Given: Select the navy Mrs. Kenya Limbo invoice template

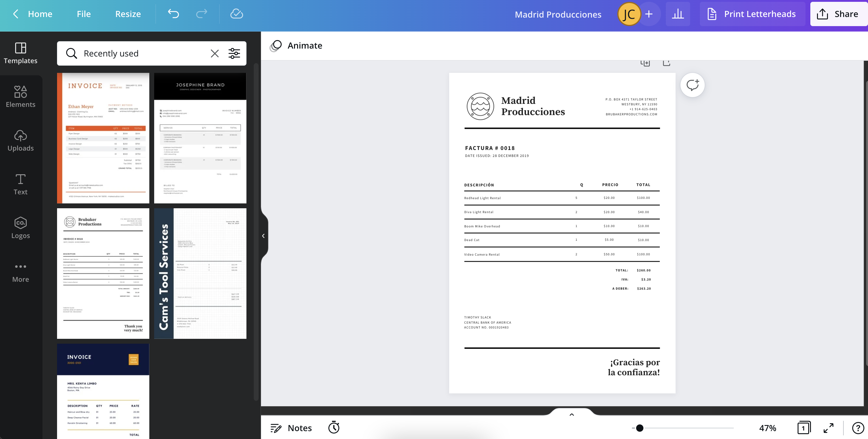Looking at the screenshot, I should click(x=103, y=391).
